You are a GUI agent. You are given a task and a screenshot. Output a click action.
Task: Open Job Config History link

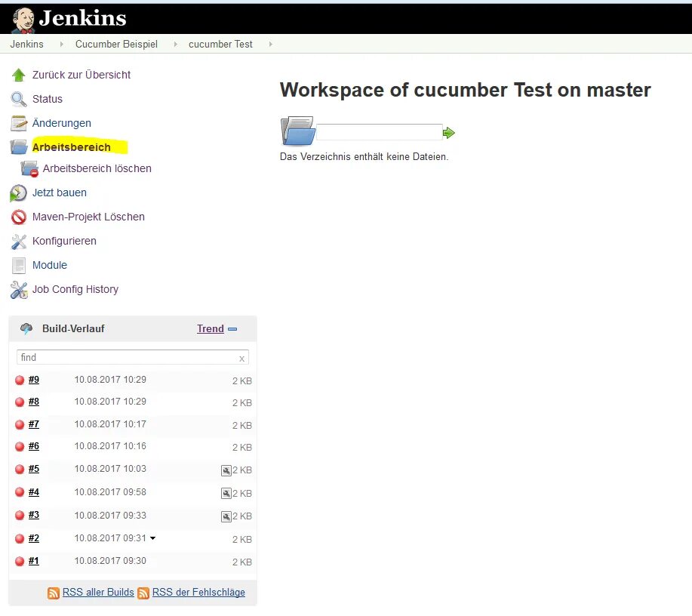click(75, 289)
